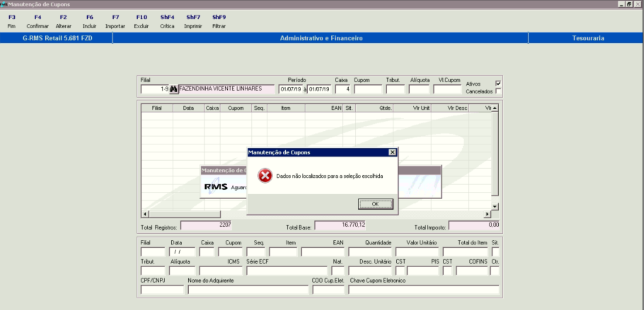Click the Cupom column header in grid
Viewport: 644px width, 310px height.
[x=236, y=108]
